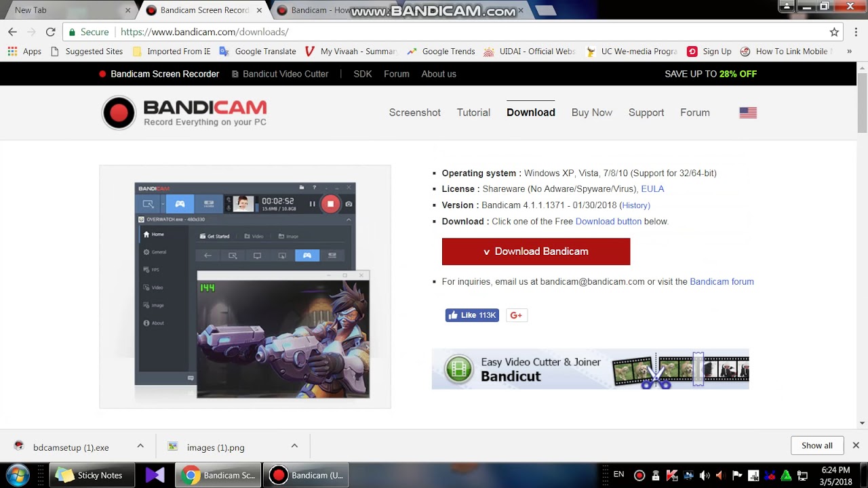Click the Kaspersky tray icon
This screenshot has height=488, width=868.
(x=672, y=475)
